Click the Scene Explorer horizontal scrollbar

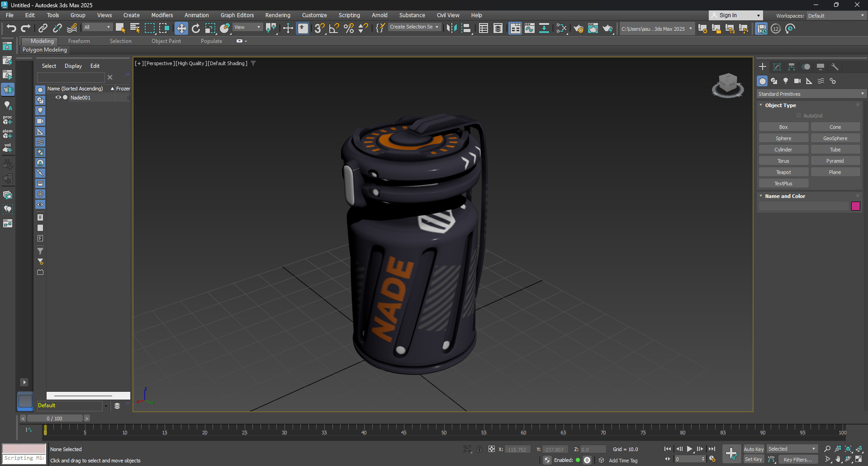(x=88, y=395)
